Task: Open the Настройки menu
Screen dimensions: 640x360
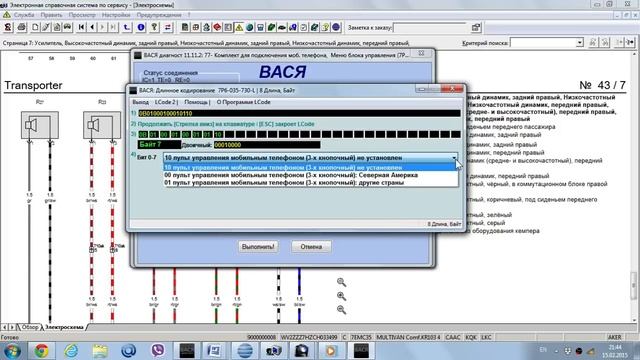Action: click(116, 15)
